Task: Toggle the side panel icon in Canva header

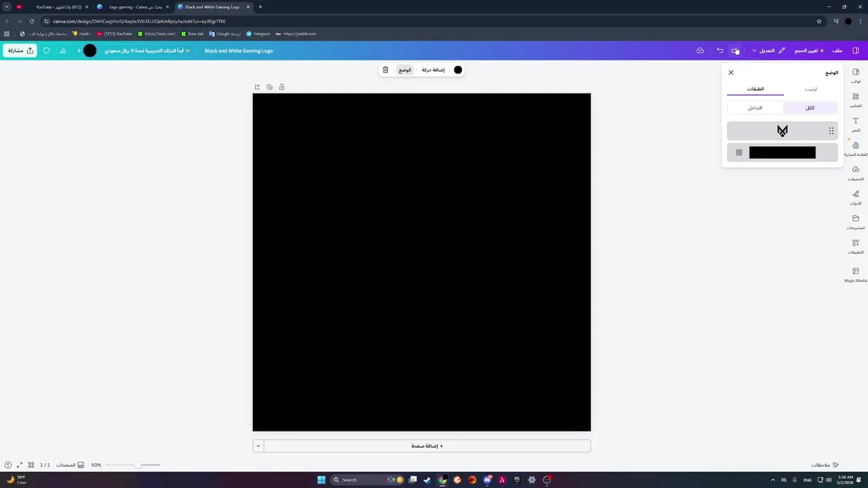Action: click(856, 51)
